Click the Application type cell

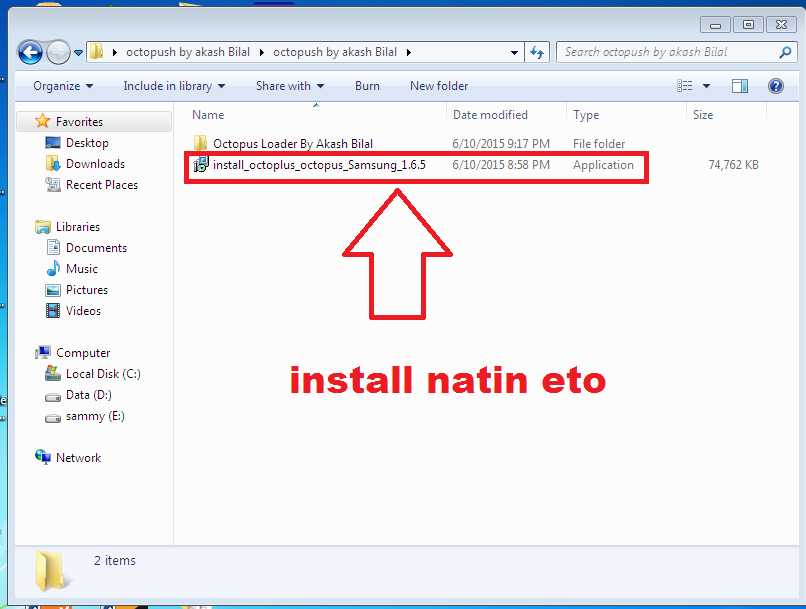[603, 165]
